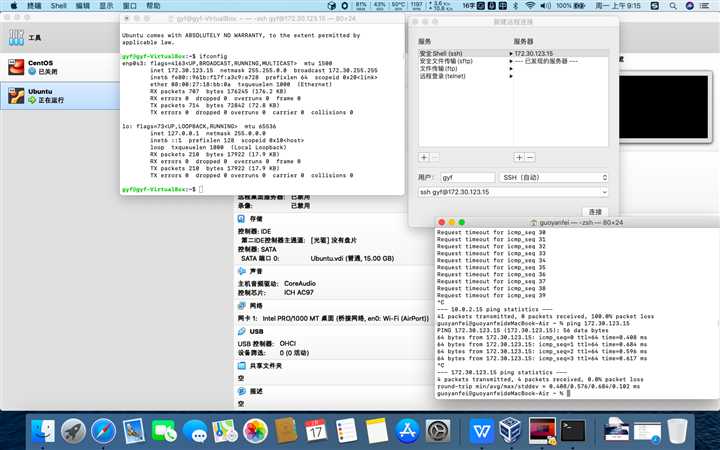The image size is (720, 450).
Task: Click Ubuntu.vdi storage entry text
Action: click(x=352, y=259)
